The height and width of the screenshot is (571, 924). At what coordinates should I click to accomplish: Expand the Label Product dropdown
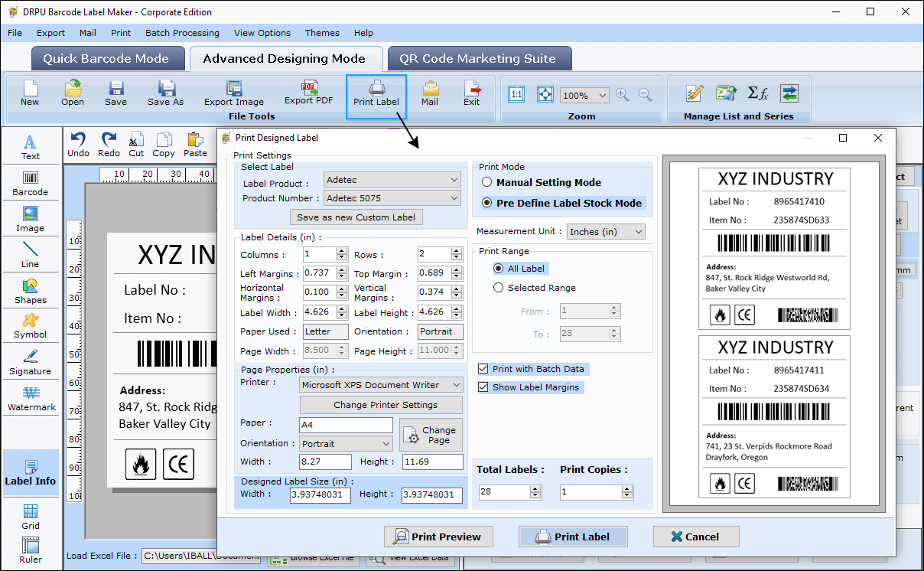(x=392, y=180)
